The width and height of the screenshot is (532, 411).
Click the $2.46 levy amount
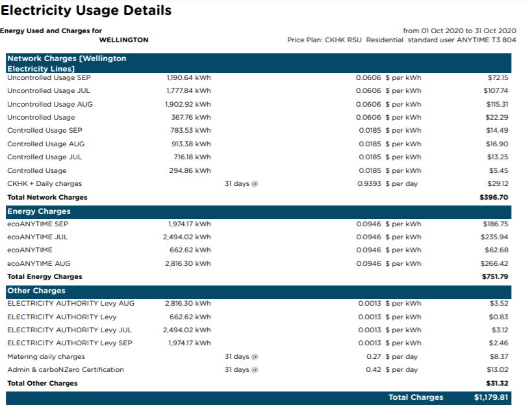click(498, 343)
